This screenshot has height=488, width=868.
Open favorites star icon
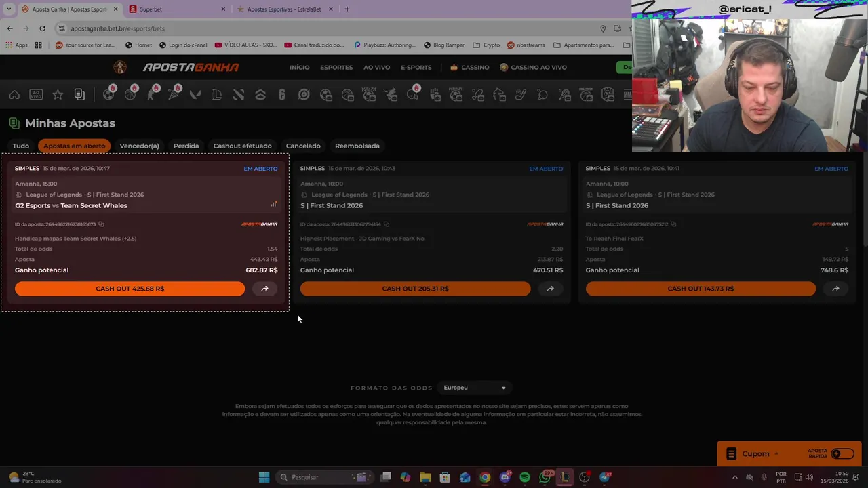point(58,95)
